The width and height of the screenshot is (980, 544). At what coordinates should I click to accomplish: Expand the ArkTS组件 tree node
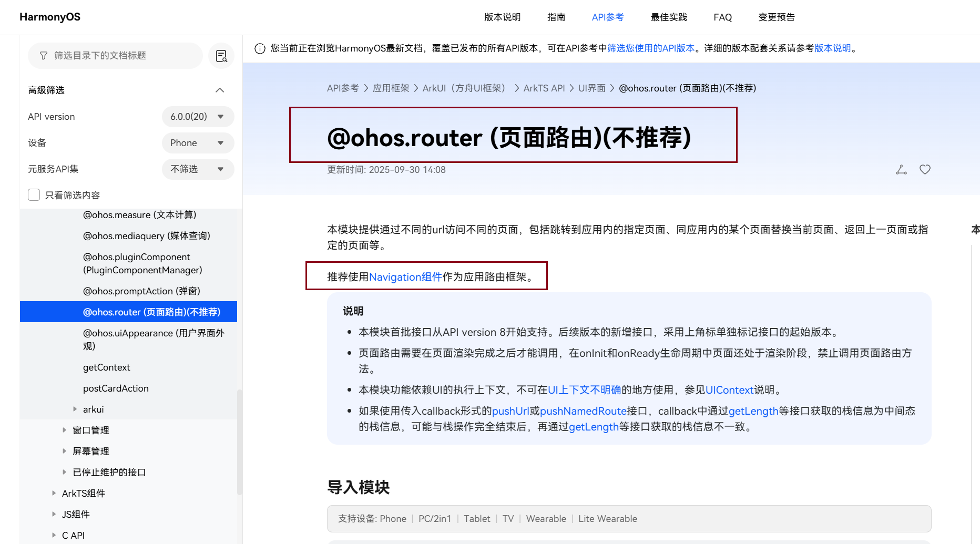[x=54, y=493]
